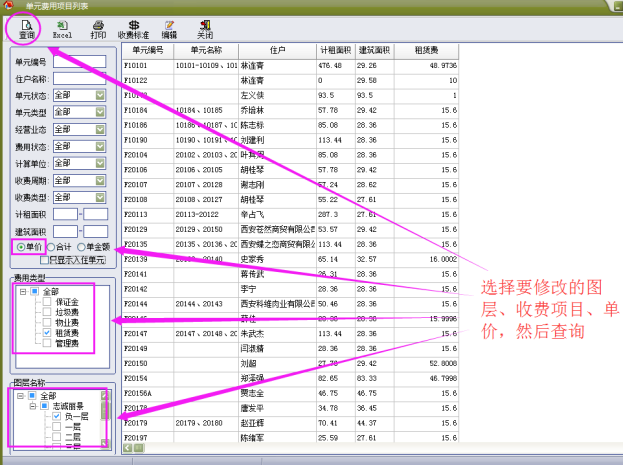The height and width of the screenshot is (466, 624).
Task: Sort by the 单元名称 column header
Action: pyautogui.click(x=206, y=51)
